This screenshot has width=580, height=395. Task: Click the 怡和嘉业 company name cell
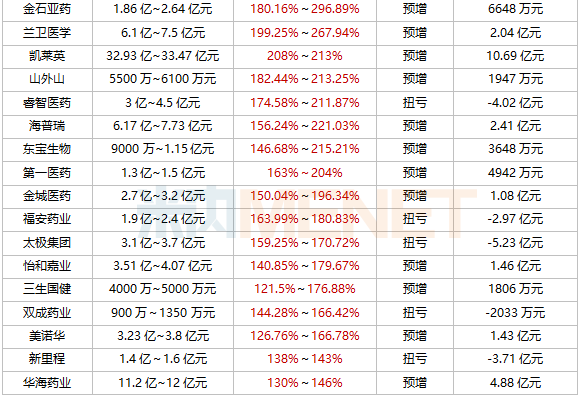click(x=47, y=266)
